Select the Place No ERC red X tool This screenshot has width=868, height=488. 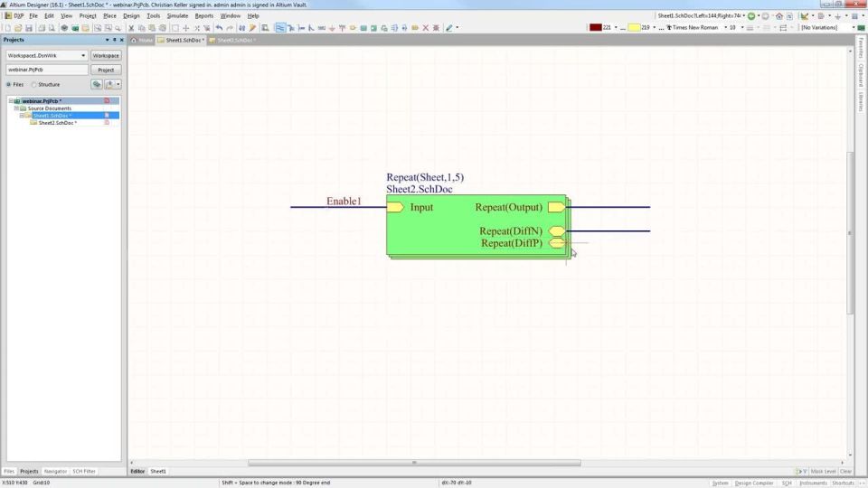[426, 28]
